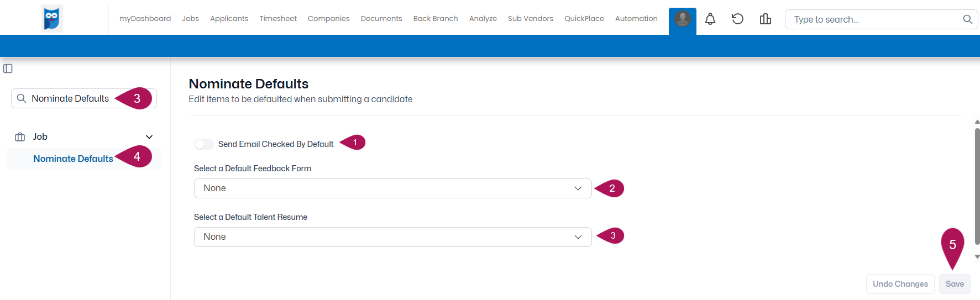Open the notifications bell

coord(710,19)
